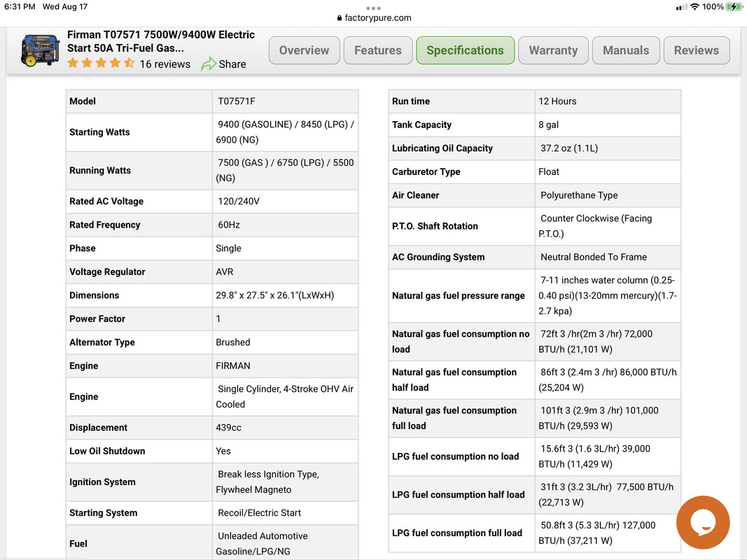Tap the Wi-Fi status icon
The image size is (747, 560).
(x=694, y=7)
